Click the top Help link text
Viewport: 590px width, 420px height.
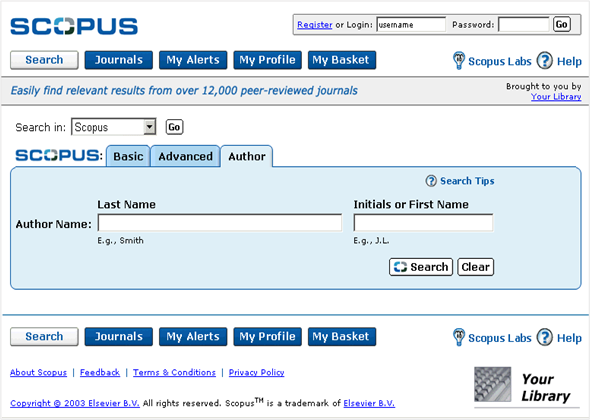[x=569, y=61]
